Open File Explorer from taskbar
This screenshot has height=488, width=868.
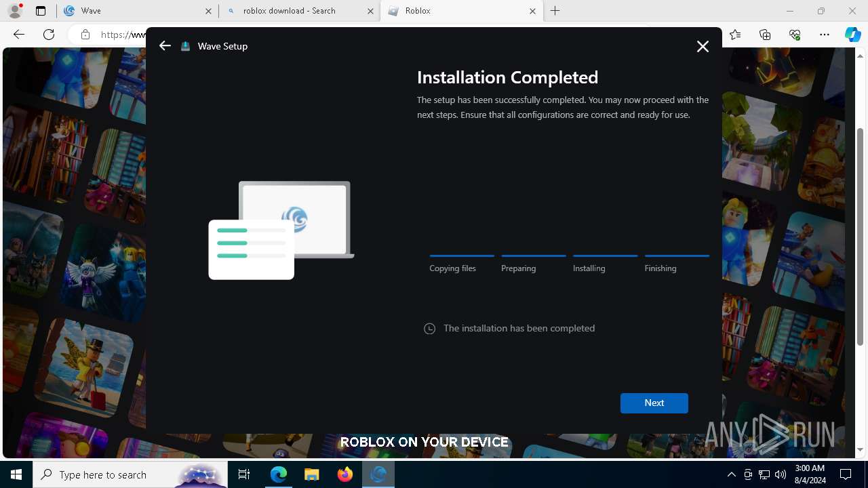click(312, 474)
